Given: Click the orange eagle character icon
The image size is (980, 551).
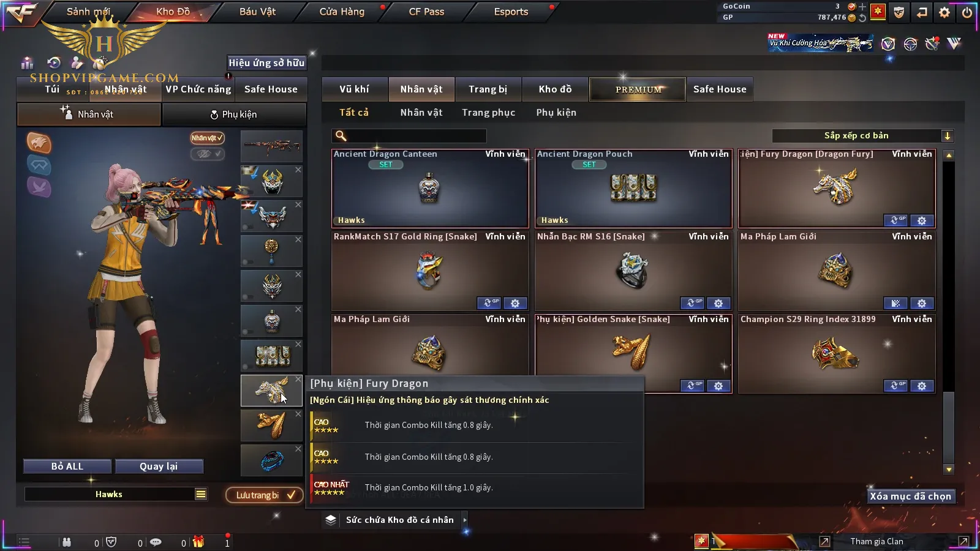Looking at the screenshot, I should [39, 143].
